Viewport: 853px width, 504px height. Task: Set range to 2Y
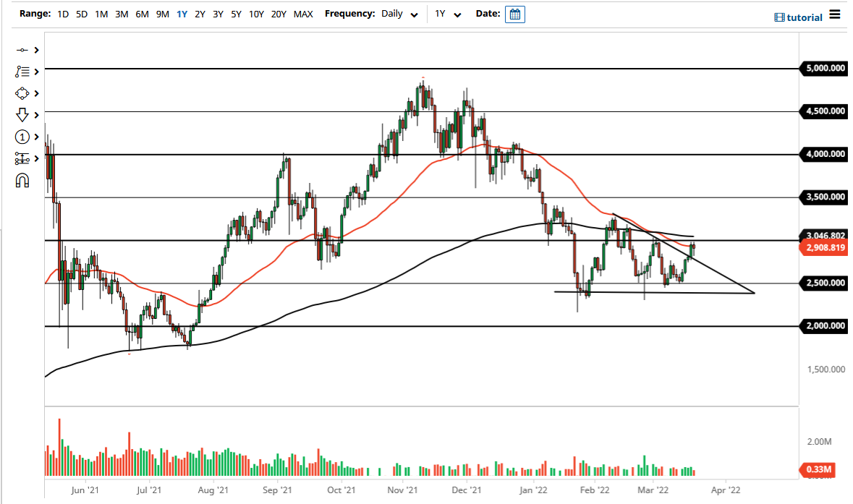click(x=200, y=14)
